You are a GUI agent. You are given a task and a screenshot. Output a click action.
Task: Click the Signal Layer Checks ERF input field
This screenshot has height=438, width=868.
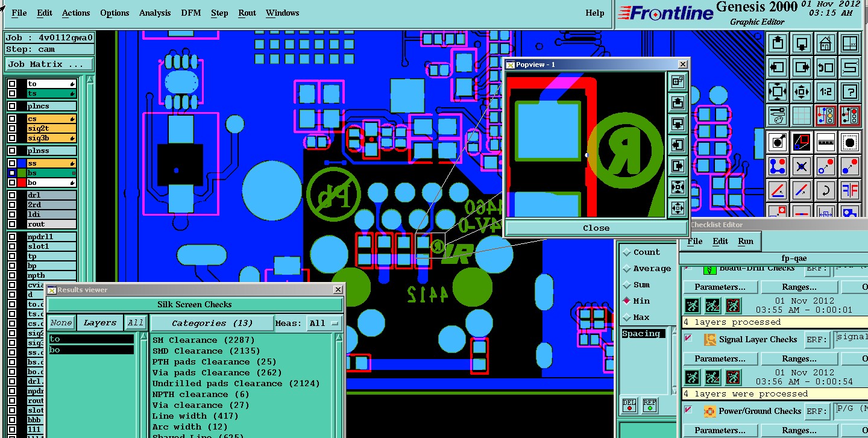coord(851,340)
